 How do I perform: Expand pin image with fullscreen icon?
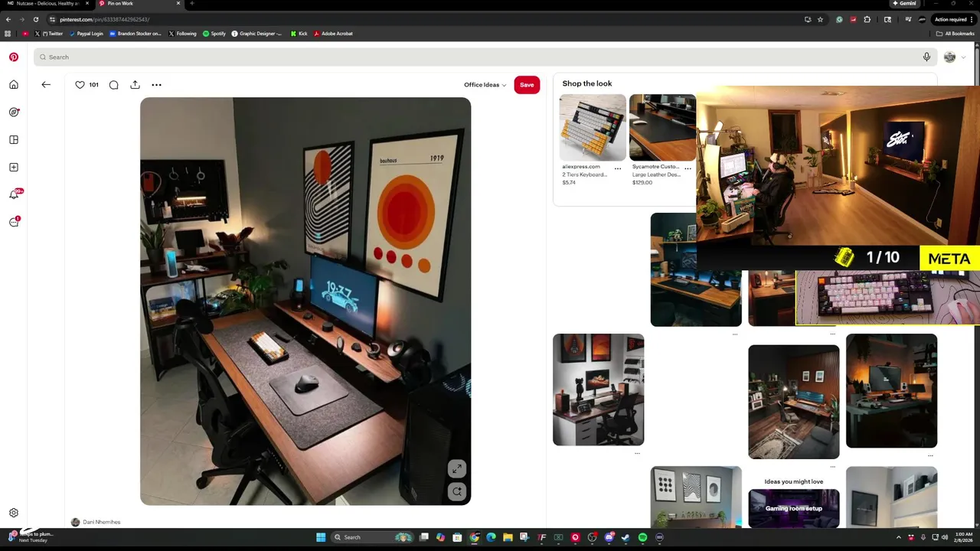coord(456,468)
